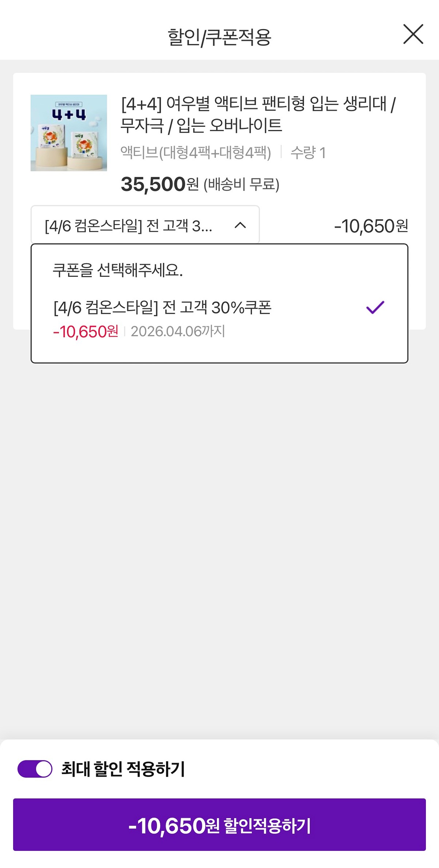Screen dimensions: 439x868
Task: Toggle off the 최대 할인 적용하기 switch
Action: click(x=35, y=769)
